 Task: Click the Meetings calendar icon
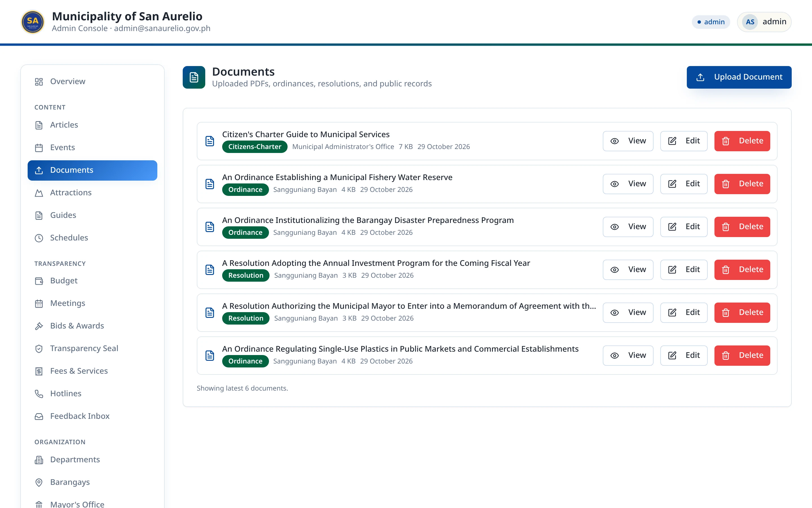tap(39, 303)
